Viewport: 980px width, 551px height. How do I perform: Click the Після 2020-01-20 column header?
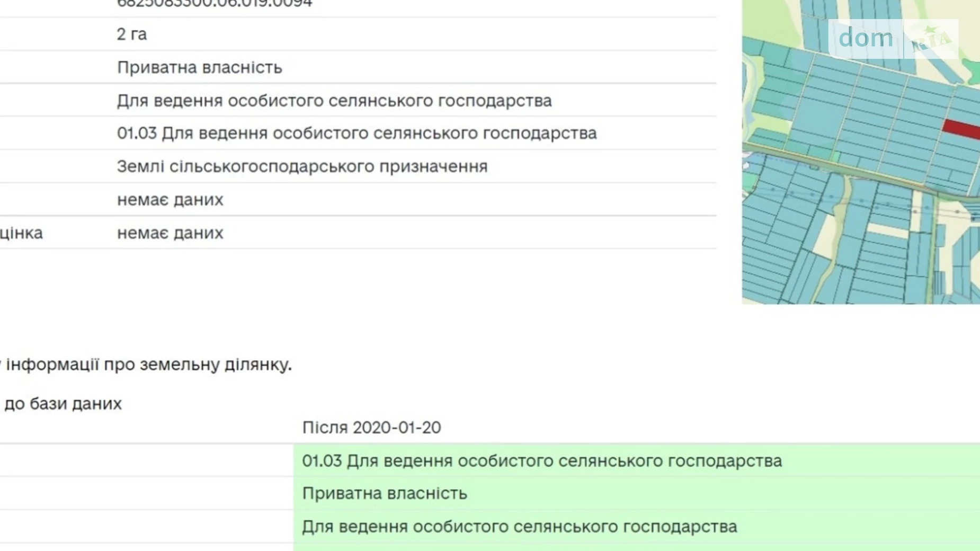371,428
